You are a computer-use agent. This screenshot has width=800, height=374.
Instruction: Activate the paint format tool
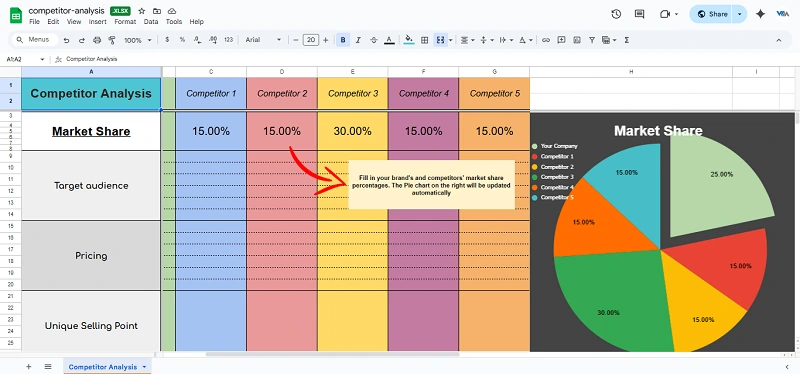pos(112,40)
